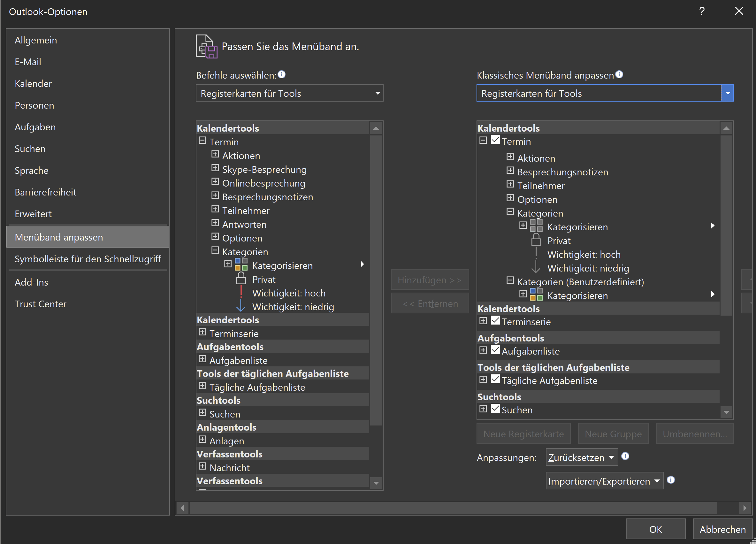Click the blue arrow Wichtigkeit: niedrig icon left
The width and height of the screenshot is (756, 544).
pyautogui.click(x=241, y=306)
